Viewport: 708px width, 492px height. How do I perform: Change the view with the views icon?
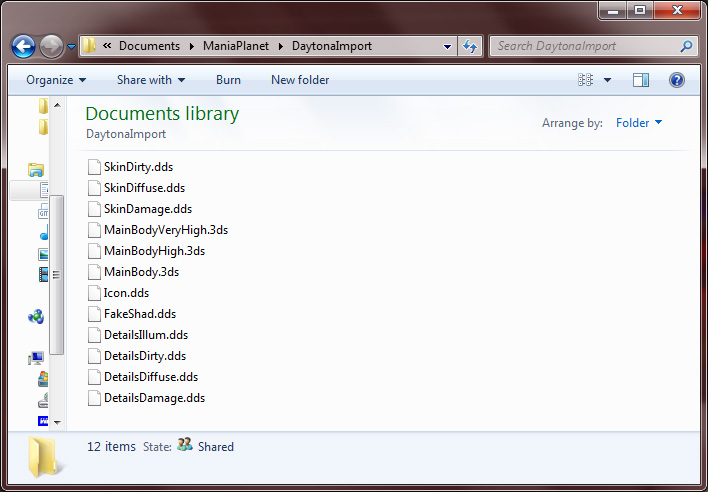click(585, 80)
